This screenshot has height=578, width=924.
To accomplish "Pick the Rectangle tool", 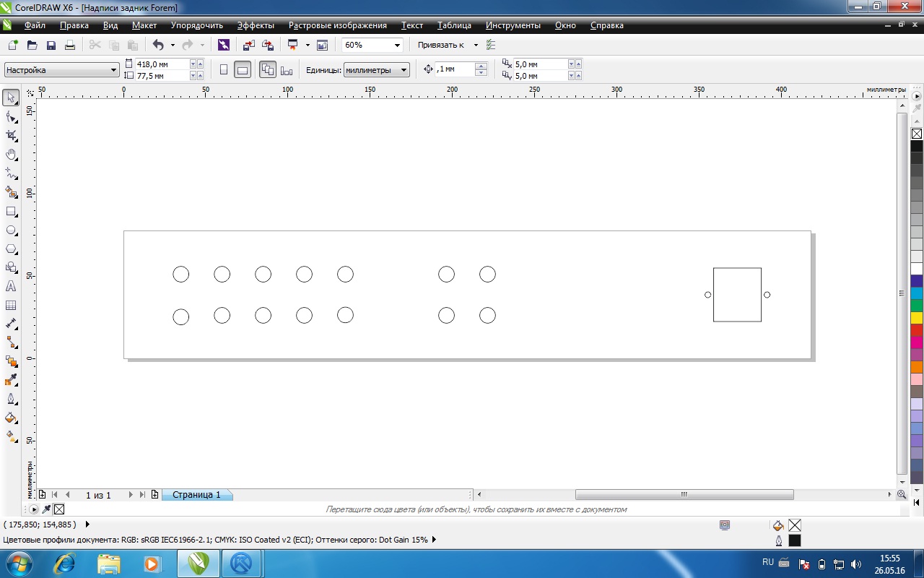I will [x=11, y=212].
